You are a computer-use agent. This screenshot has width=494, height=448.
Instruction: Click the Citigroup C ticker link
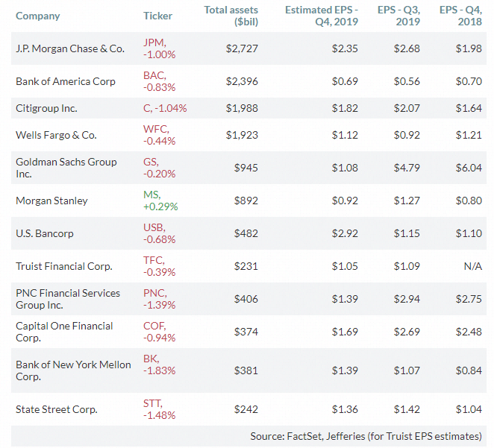click(148, 108)
